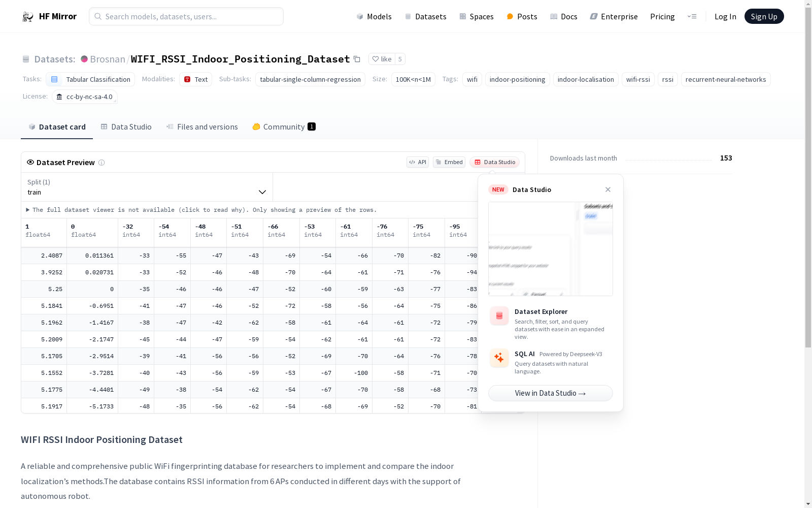Open the Models section via cube icon
812x508 pixels.
(x=360, y=16)
